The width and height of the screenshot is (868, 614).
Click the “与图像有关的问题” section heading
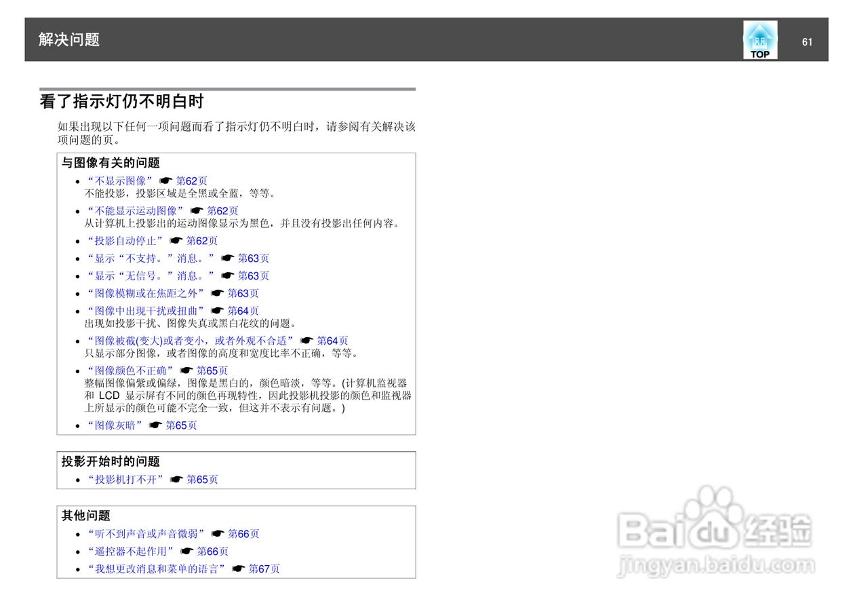[111, 163]
